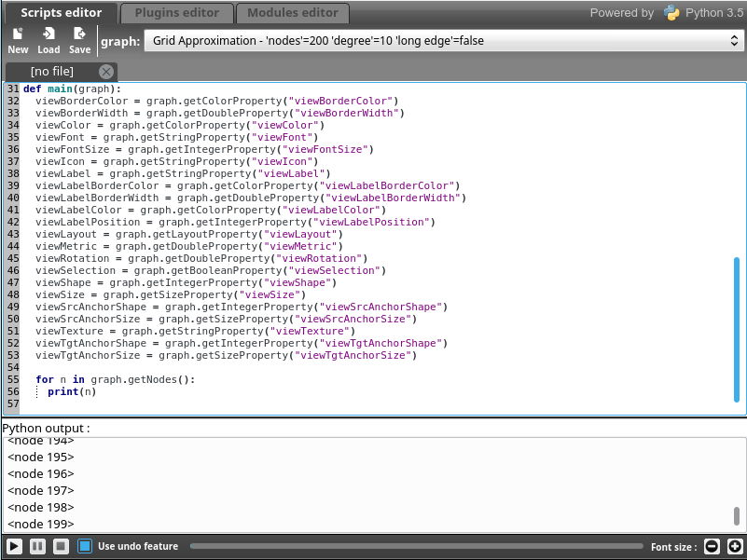Click the Python output scrollbar
Image resolution: width=747 pixels, height=560 pixels.
737,516
